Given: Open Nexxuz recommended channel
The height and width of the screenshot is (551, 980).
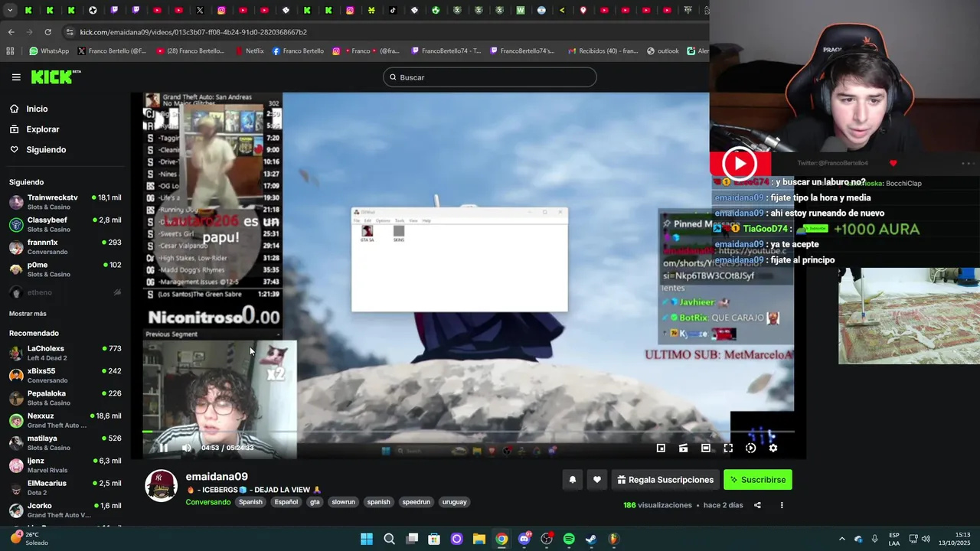Looking at the screenshot, I should 65,420.
